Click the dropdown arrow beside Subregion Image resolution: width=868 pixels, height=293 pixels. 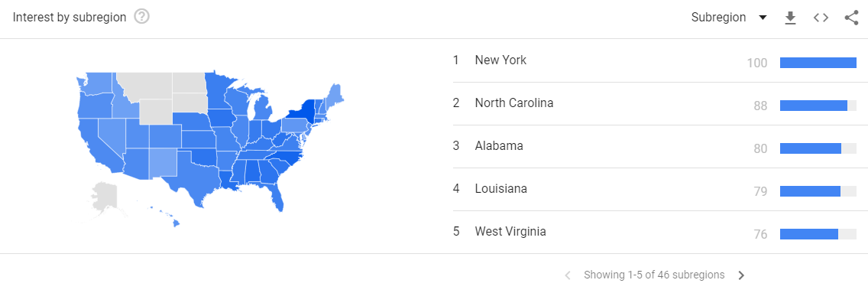[x=763, y=18]
